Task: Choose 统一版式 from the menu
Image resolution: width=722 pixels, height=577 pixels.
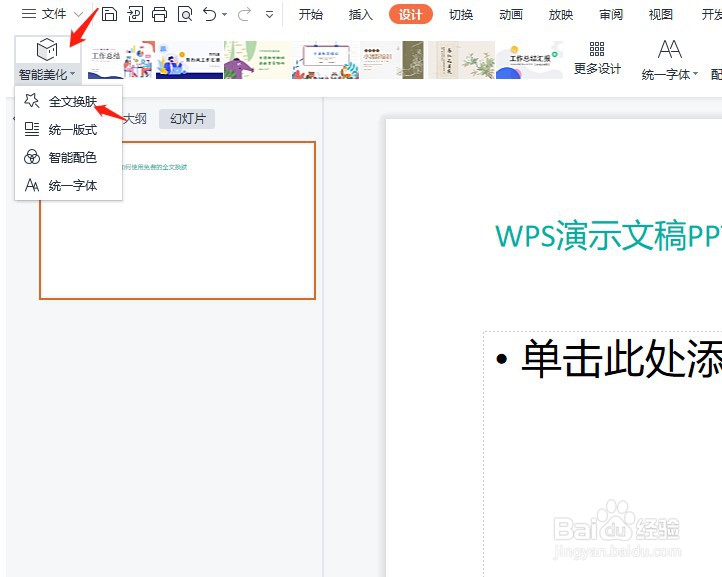Action: 69,129
